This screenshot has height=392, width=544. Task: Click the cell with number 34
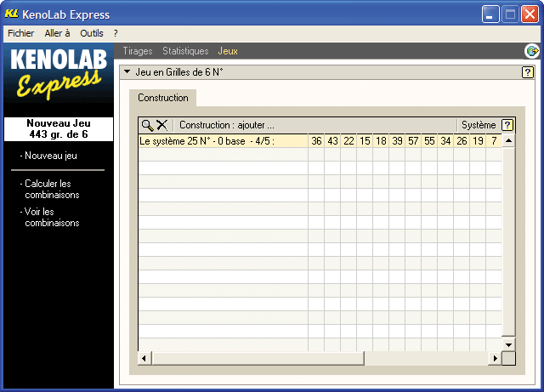click(445, 141)
